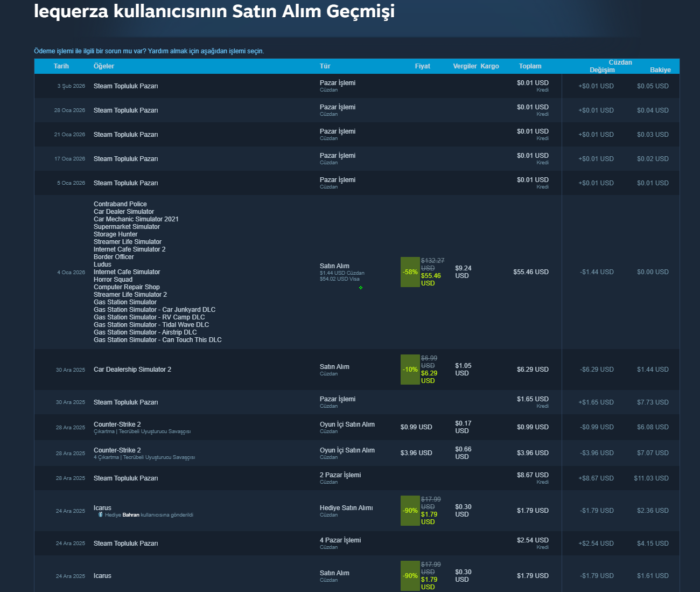Image resolution: width=700 pixels, height=592 pixels.
Task: Click the -58% discount badge
Action: (x=410, y=272)
